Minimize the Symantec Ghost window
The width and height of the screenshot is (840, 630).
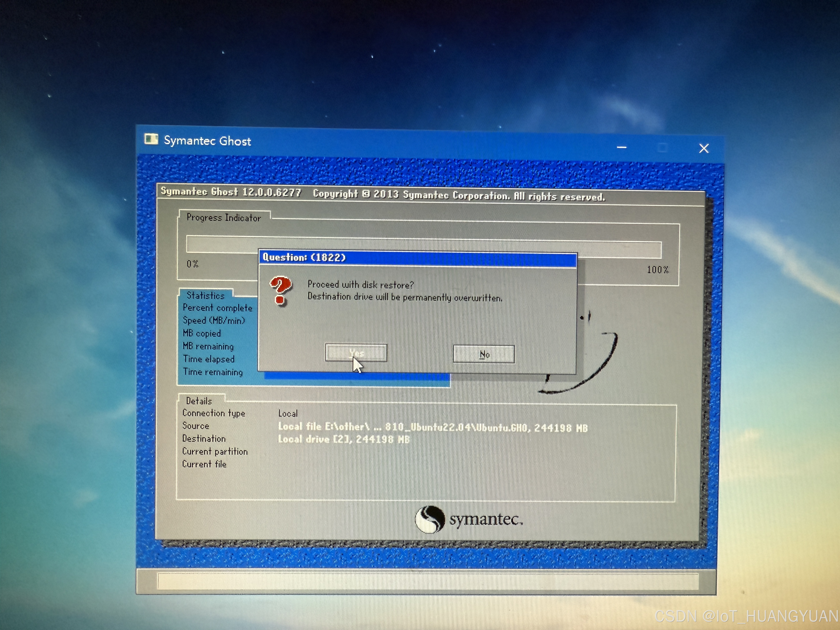pyautogui.click(x=622, y=147)
